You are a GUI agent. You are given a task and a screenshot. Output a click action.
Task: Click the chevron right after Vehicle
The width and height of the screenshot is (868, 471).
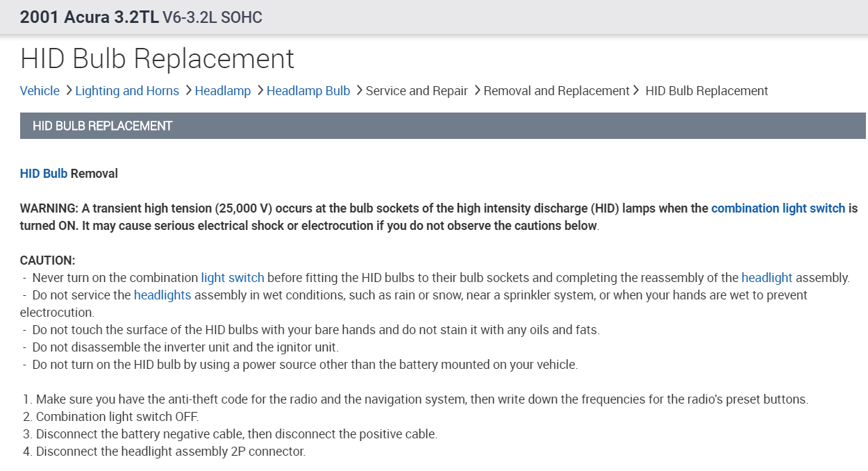[x=67, y=90]
